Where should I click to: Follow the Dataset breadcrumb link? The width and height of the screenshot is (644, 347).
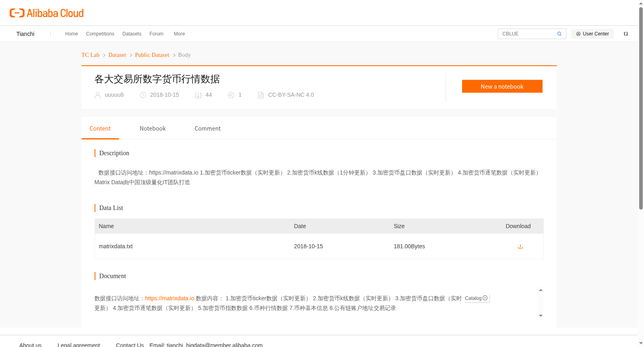tap(117, 55)
